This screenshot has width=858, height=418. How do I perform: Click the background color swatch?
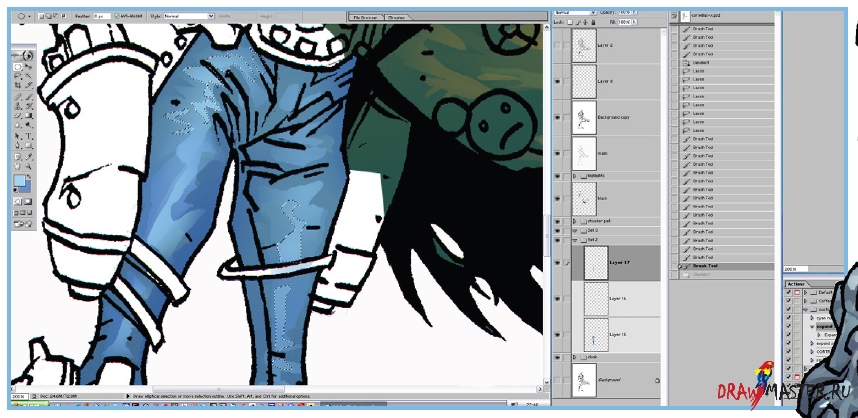pos(28,188)
